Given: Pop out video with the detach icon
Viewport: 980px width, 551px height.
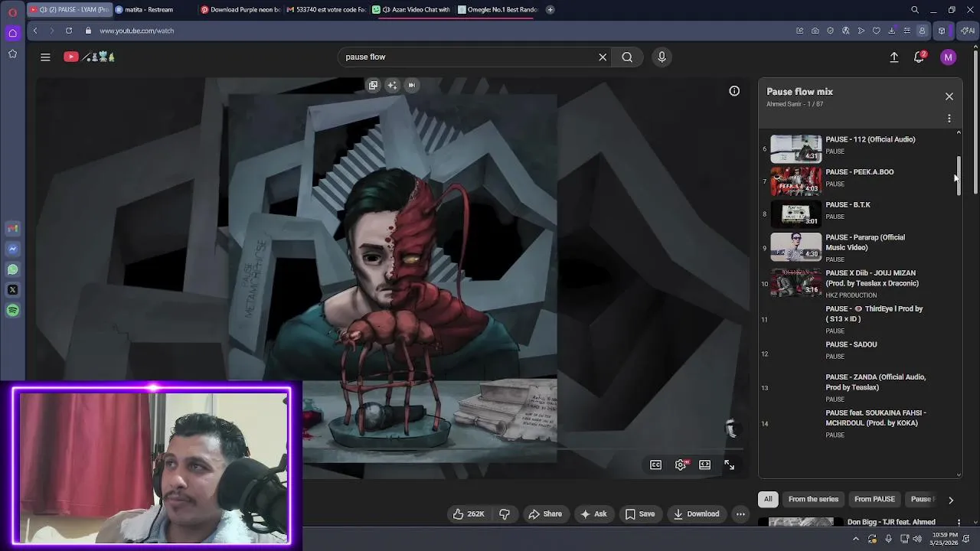Looking at the screenshot, I should click(373, 85).
